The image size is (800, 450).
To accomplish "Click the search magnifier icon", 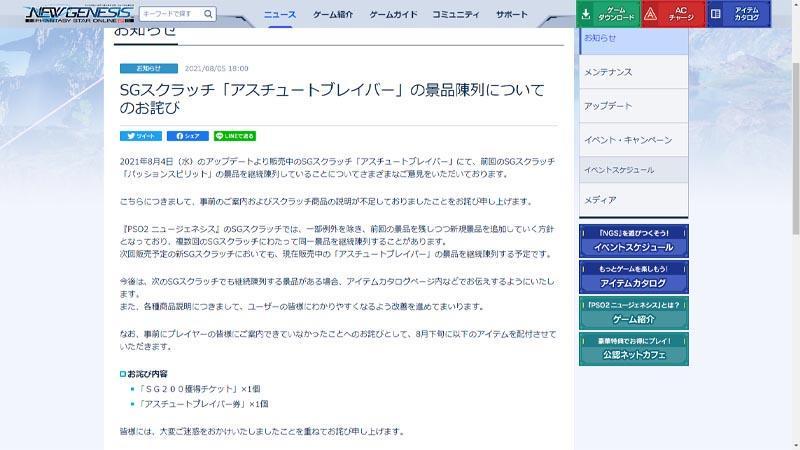I will pyautogui.click(x=208, y=14).
